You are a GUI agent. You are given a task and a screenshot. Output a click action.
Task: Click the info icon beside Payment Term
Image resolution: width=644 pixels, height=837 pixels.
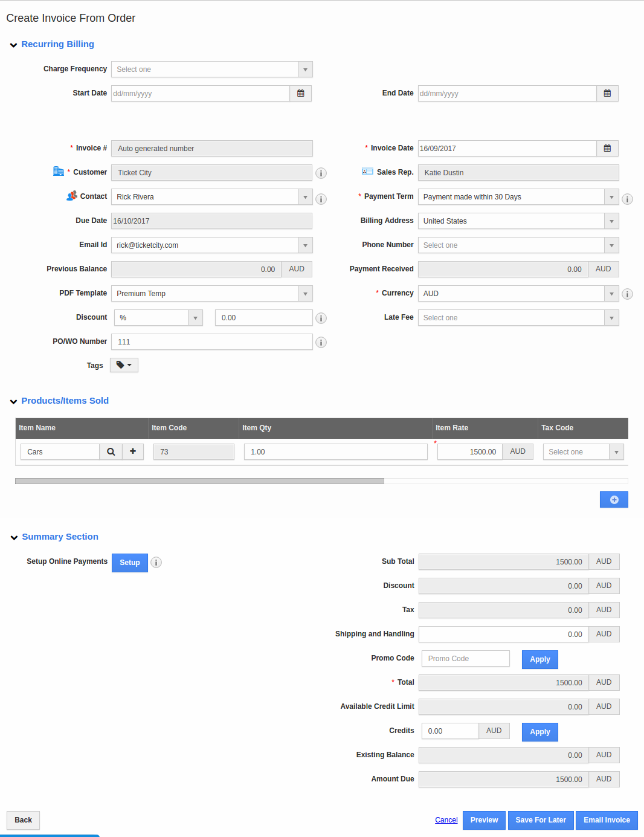coord(628,199)
